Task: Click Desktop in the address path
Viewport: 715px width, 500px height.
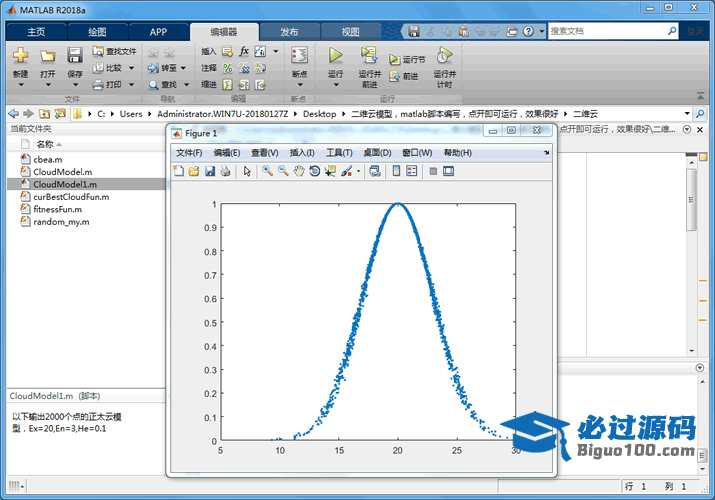Action: coord(319,113)
